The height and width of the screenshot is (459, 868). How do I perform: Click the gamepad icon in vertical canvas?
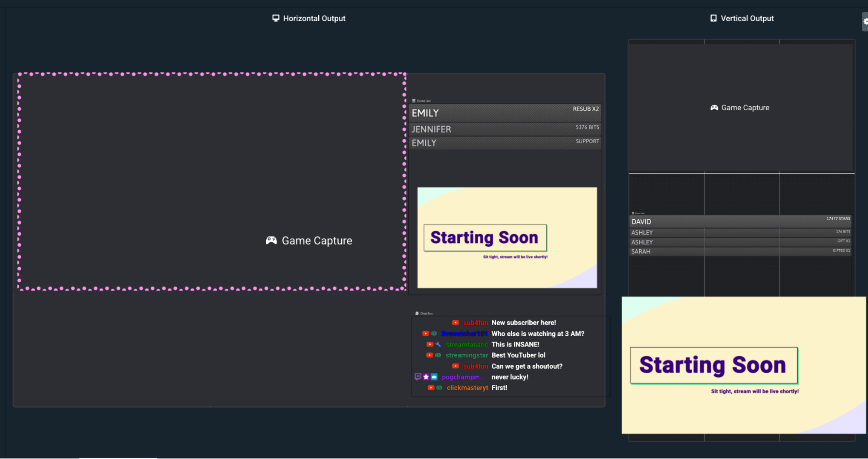(x=714, y=108)
